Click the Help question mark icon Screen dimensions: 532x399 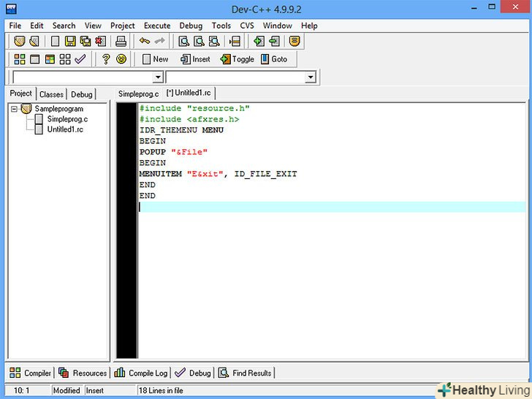[x=106, y=59]
